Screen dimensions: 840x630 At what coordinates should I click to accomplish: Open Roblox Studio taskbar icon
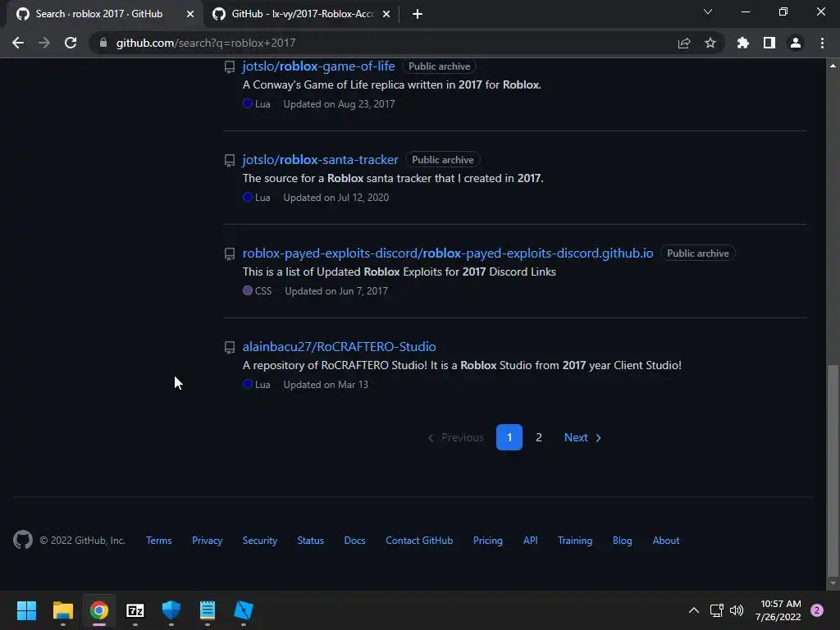pos(244,610)
